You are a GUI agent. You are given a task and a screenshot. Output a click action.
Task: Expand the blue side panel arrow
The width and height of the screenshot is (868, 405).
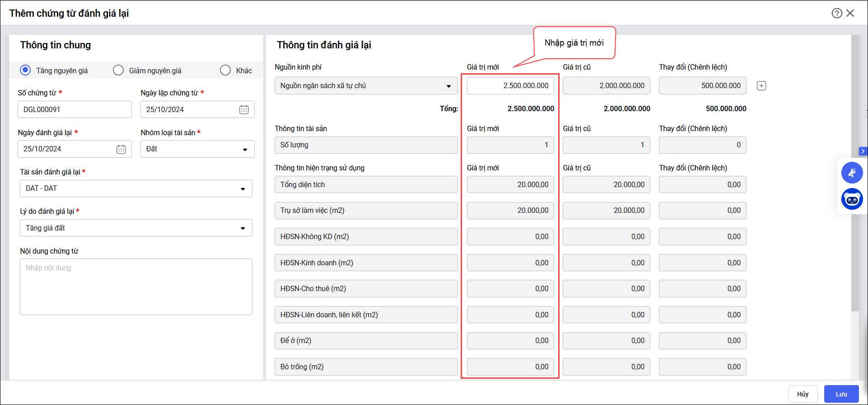pos(863,151)
